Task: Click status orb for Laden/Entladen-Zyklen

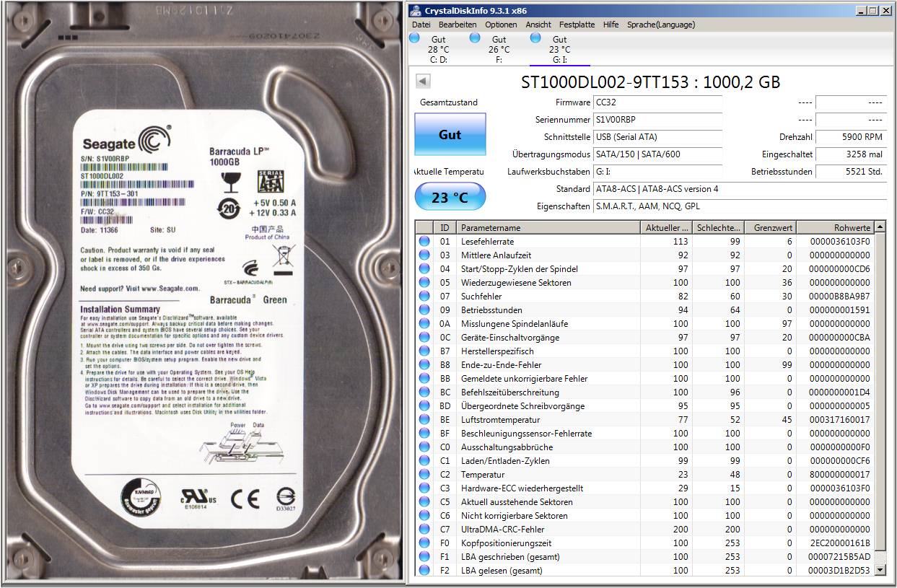Action: pos(424,460)
